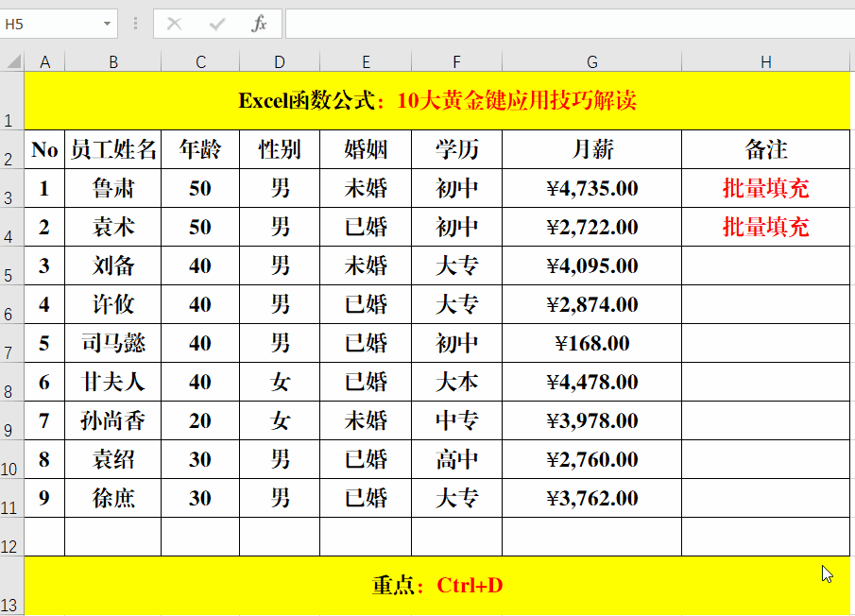This screenshot has width=855, height=616.
Task: Select row 3 header
Action: [11, 188]
